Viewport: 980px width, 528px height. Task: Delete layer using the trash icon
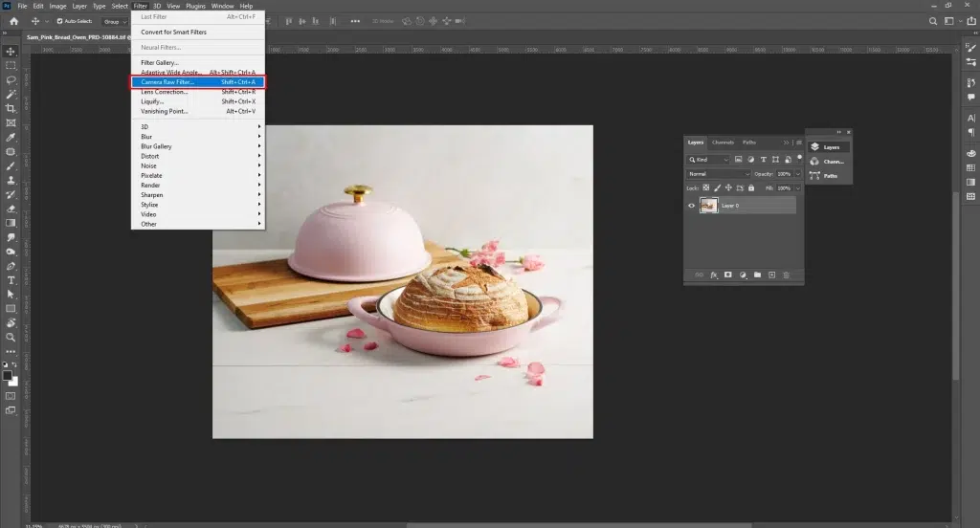(x=787, y=275)
